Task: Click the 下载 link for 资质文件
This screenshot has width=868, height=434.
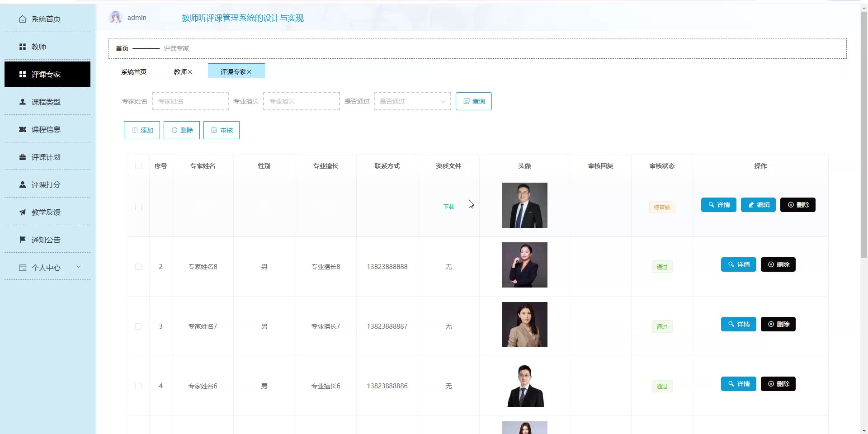Action: coord(448,207)
